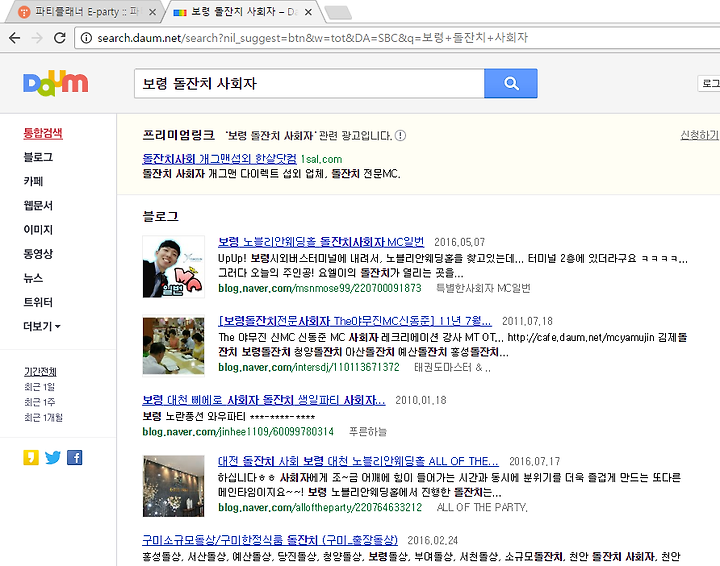
Task: Click the ALL OF THE PARTY blog name
Action: pos(482,507)
